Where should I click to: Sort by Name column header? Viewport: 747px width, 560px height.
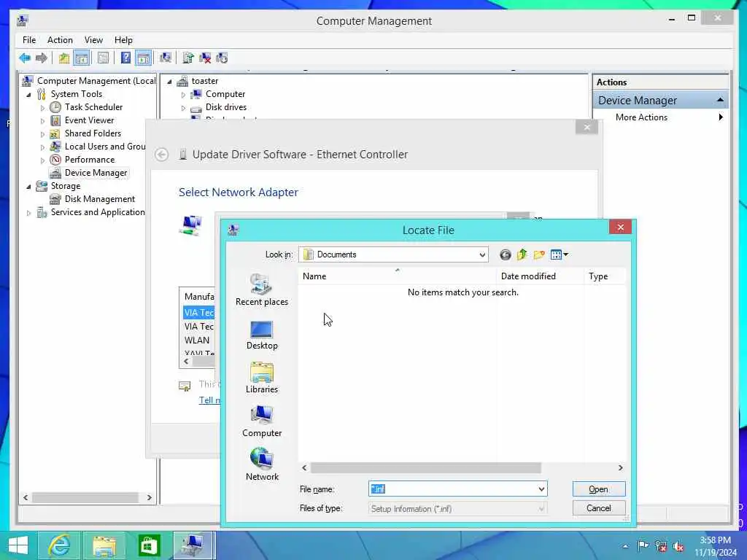[398, 276]
